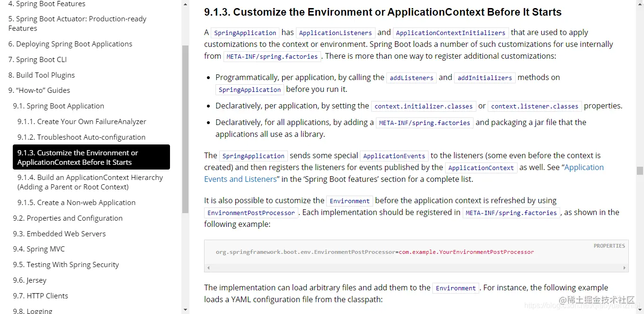
Task: Open '9.5. Testing With Spring Security'
Action: (66, 265)
